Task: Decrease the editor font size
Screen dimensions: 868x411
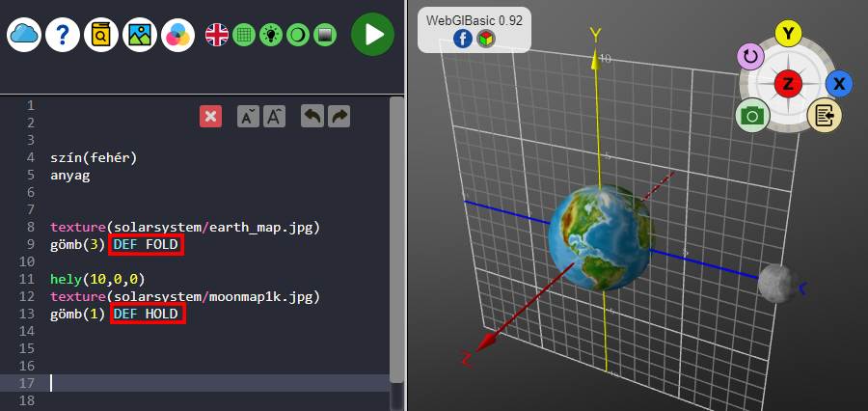Action: coord(248,117)
